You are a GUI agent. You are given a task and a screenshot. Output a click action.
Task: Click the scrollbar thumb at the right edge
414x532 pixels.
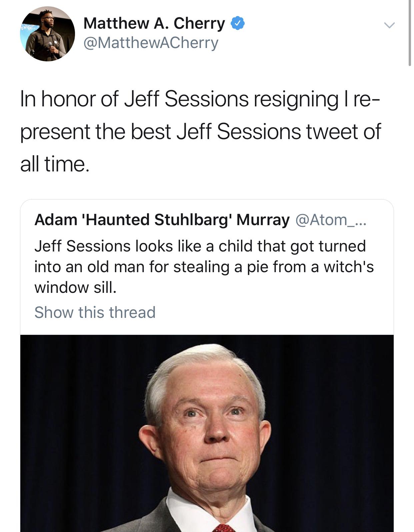click(x=410, y=33)
